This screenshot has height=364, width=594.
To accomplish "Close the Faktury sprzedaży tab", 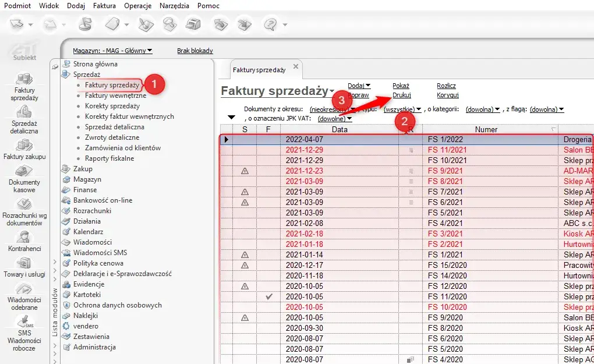I will tap(296, 67).
